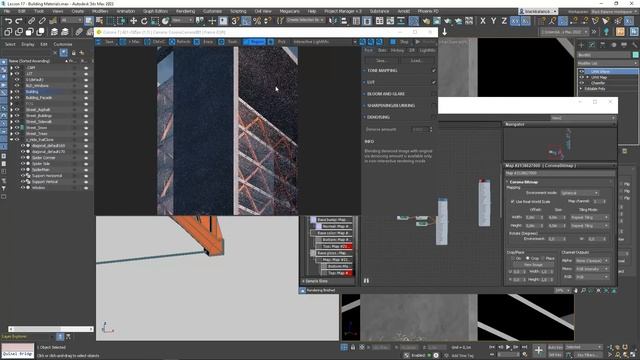Screen dimensions: 640x360
Task: Toggle the Bloom and Glare checkbox
Action: click(433, 94)
